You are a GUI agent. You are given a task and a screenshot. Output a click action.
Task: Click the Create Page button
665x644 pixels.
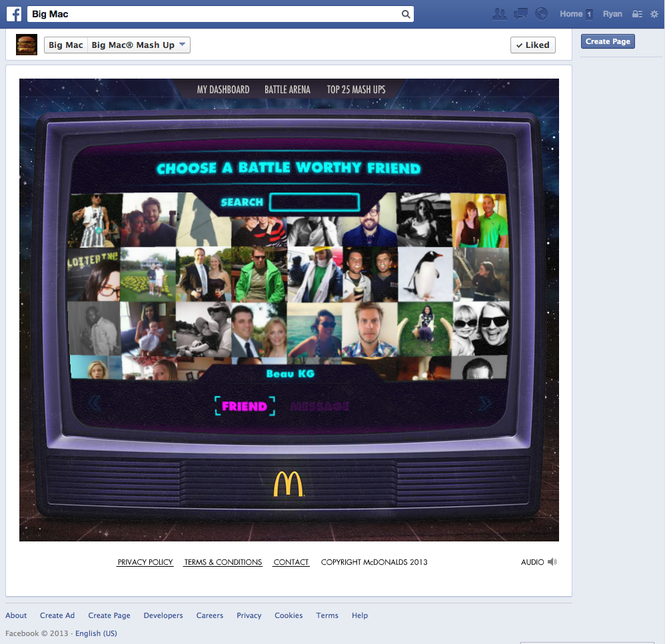click(608, 41)
